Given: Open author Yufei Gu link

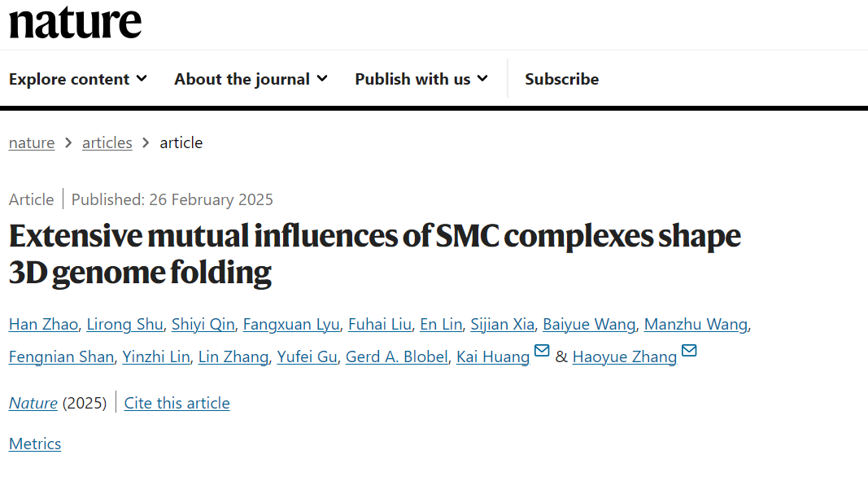Looking at the screenshot, I should [x=308, y=357].
